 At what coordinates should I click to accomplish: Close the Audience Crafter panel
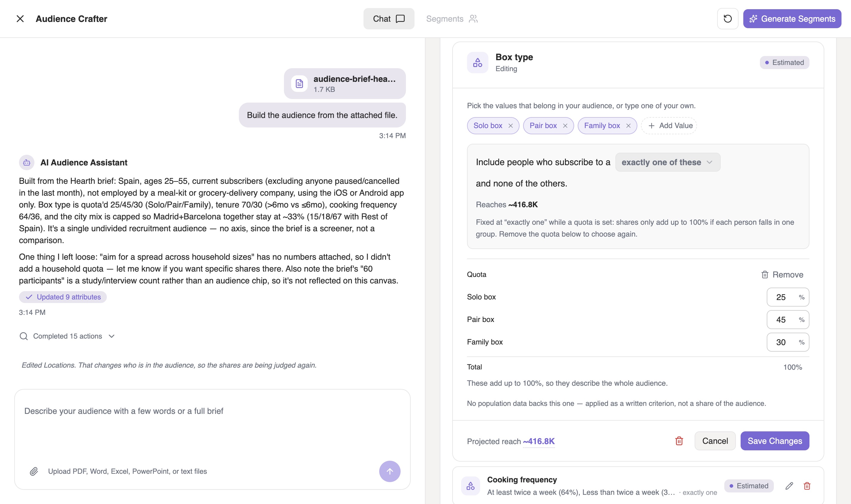click(x=20, y=19)
